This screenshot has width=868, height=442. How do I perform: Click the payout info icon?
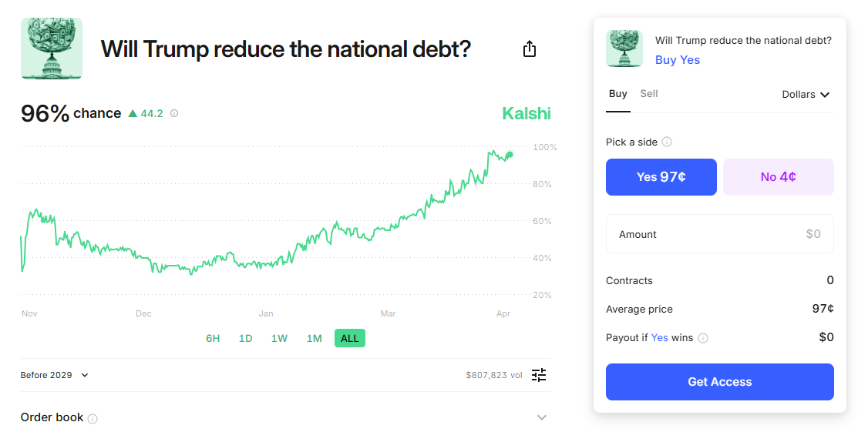pos(702,338)
